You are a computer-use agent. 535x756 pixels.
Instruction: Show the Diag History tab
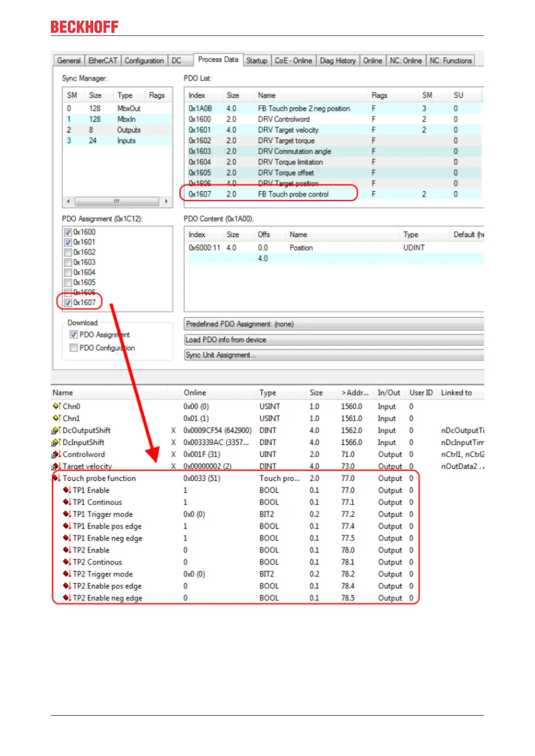point(338,61)
